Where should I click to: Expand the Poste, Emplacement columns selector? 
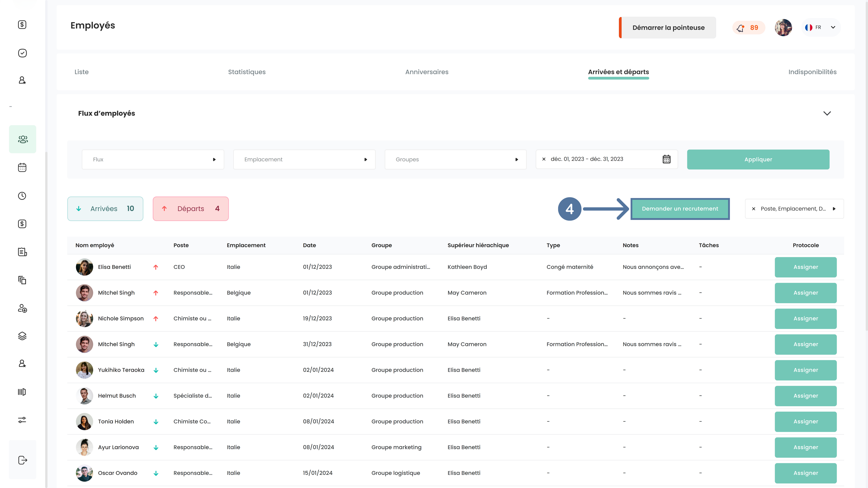coord(834,209)
